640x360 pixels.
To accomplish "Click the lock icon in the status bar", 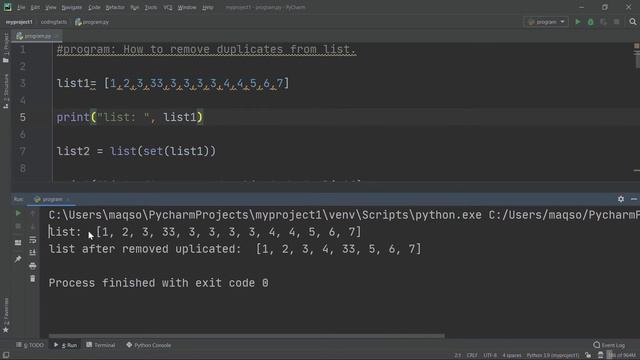I will pos(588,355).
